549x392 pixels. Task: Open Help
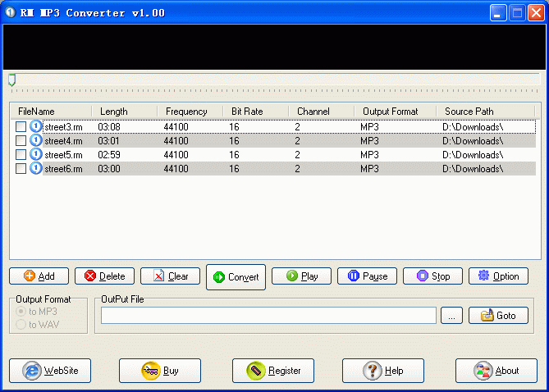[x=383, y=371]
